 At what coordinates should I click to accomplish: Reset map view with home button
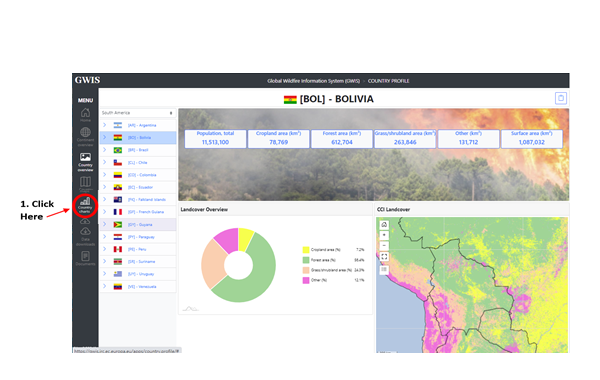tap(384, 225)
